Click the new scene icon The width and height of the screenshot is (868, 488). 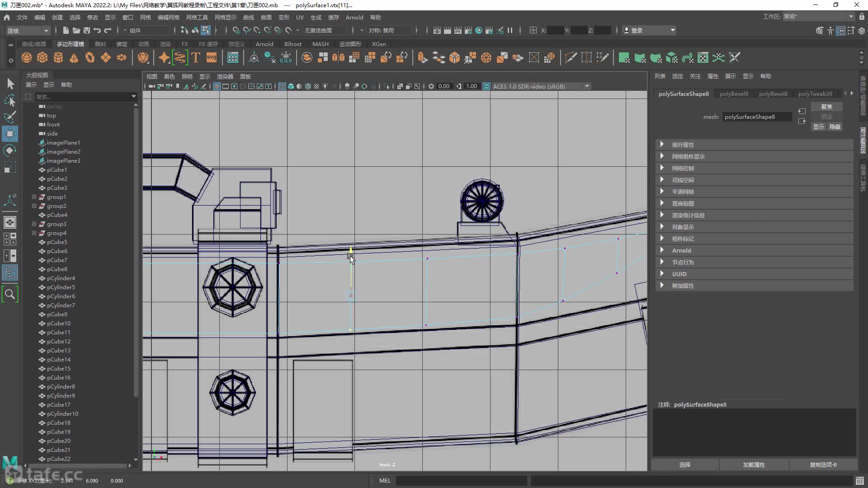coord(66,30)
